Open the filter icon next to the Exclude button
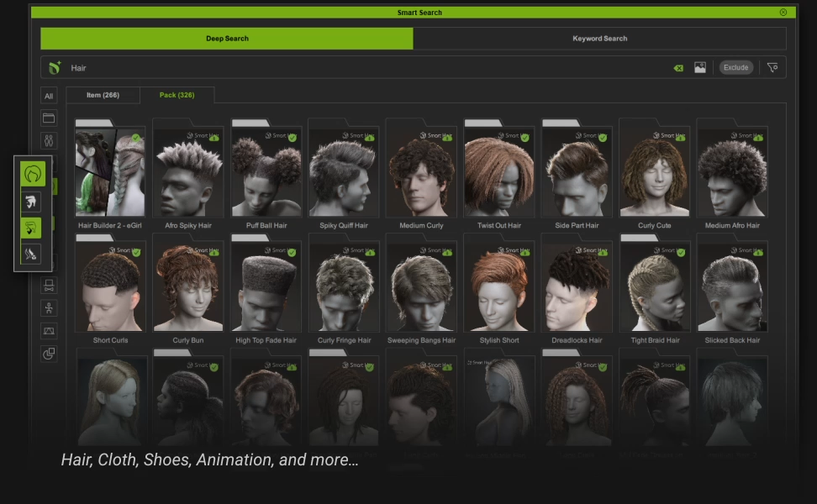This screenshot has height=504, width=817. click(x=772, y=67)
